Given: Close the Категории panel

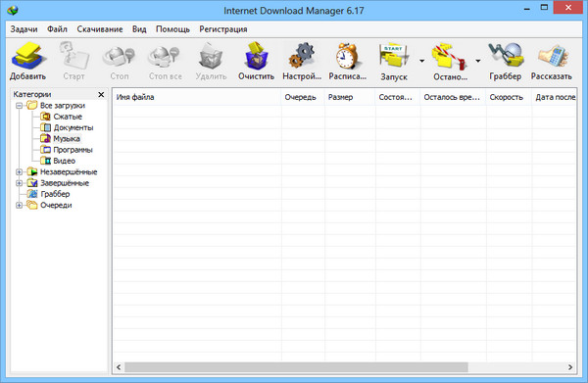Looking at the screenshot, I should pos(101,94).
